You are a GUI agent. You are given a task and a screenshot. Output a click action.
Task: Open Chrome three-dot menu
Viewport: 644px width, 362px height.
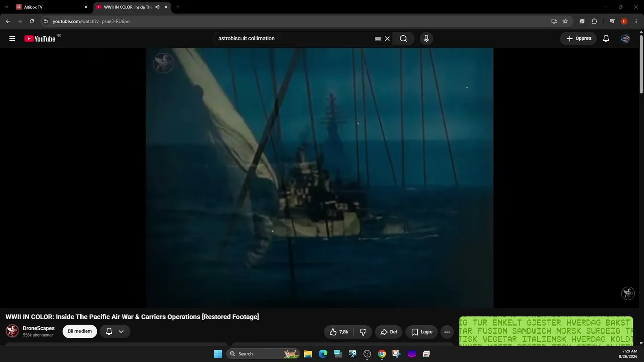coord(636,21)
